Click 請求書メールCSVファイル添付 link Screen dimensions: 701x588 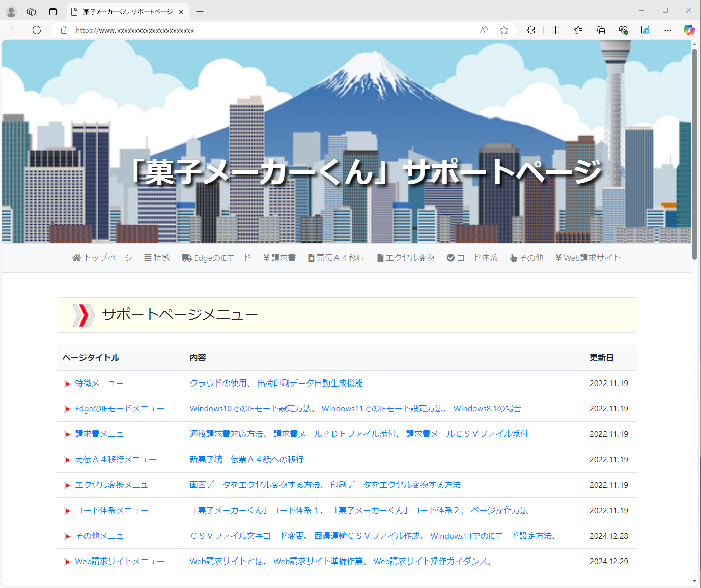[467, 434]
